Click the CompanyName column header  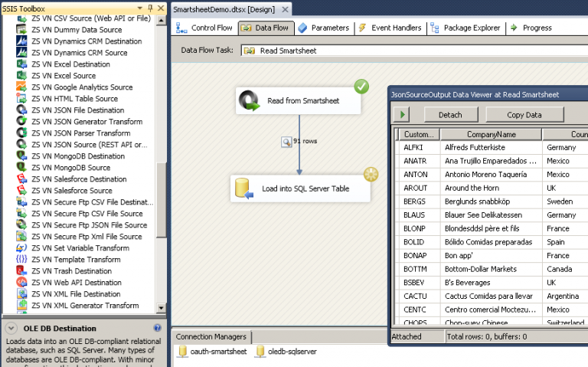pos(492,134)
